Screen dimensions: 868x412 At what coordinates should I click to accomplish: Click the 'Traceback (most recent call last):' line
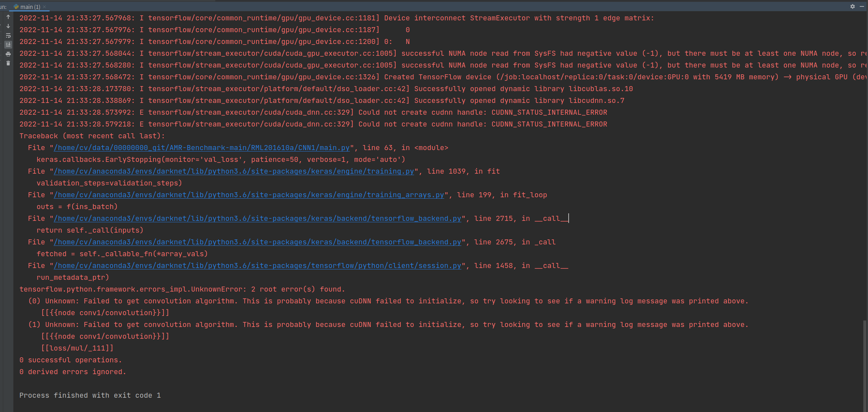pos(92,136)
